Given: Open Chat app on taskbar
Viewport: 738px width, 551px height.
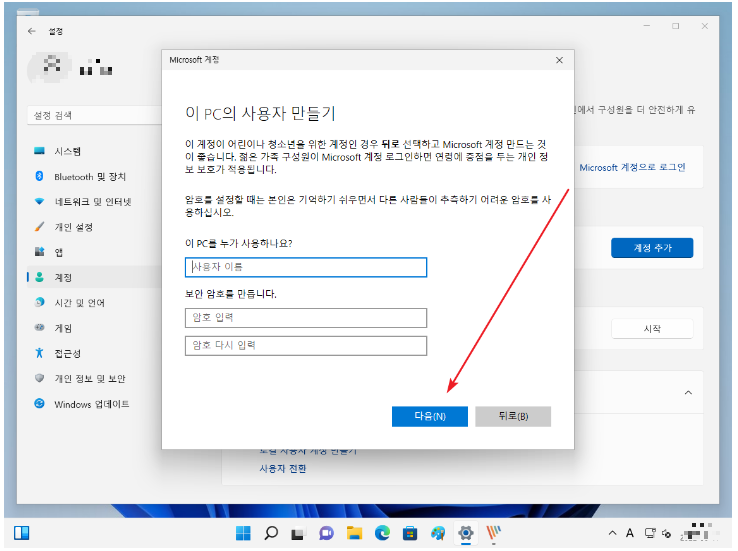Looking at the screenshot, I should [326, 533].
